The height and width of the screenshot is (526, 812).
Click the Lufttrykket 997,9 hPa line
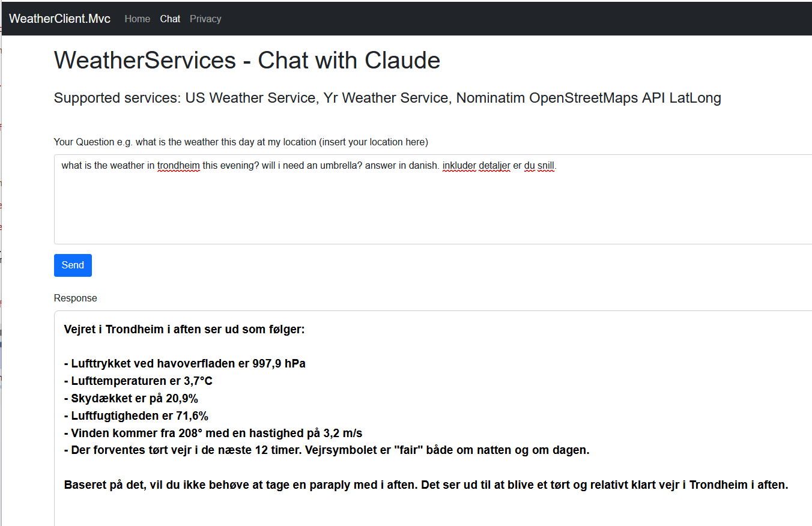coord(184,364)
